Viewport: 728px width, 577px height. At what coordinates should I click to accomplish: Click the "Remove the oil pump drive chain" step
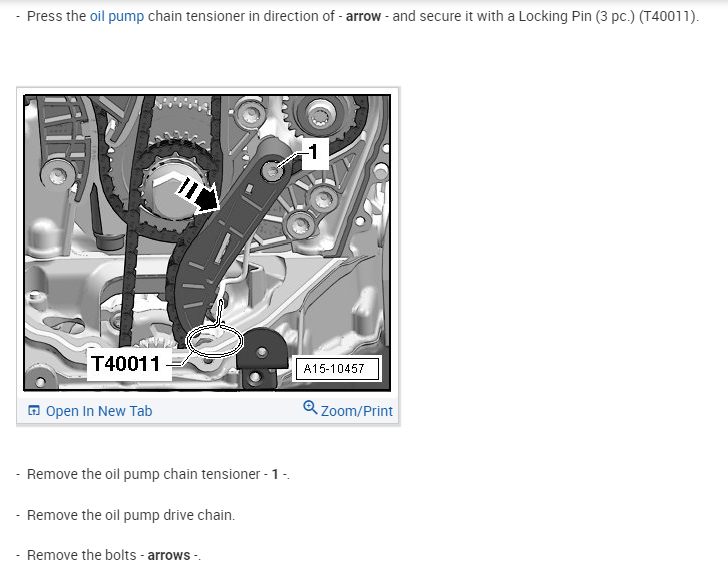click(x=131, y=515)
